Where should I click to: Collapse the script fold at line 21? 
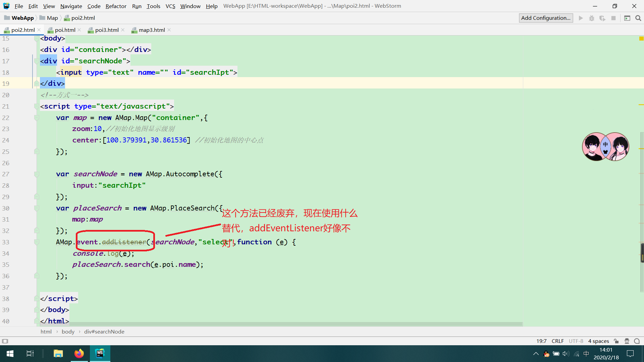[37, 106]
